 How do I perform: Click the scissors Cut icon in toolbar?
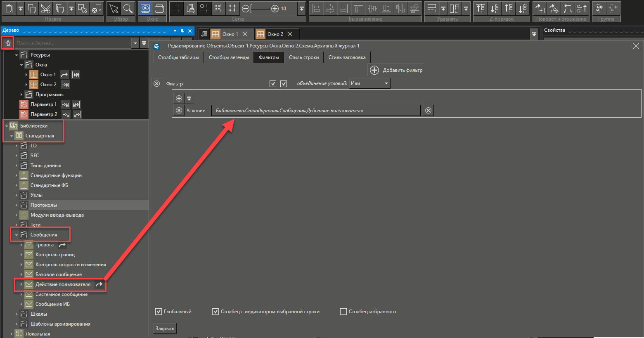click(46, 9)
